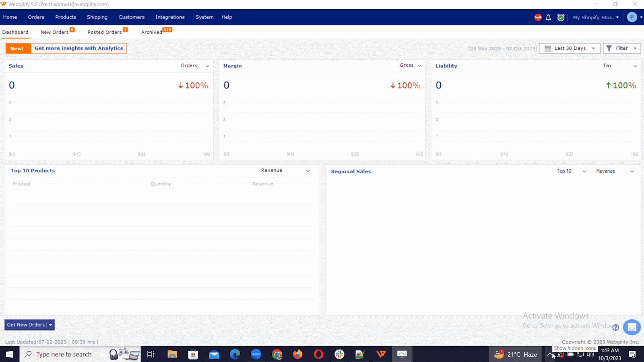Click the taskbar clock showing 1:43 AM
The height and width of the screenshot is (362, 644).
pos(610,354)
